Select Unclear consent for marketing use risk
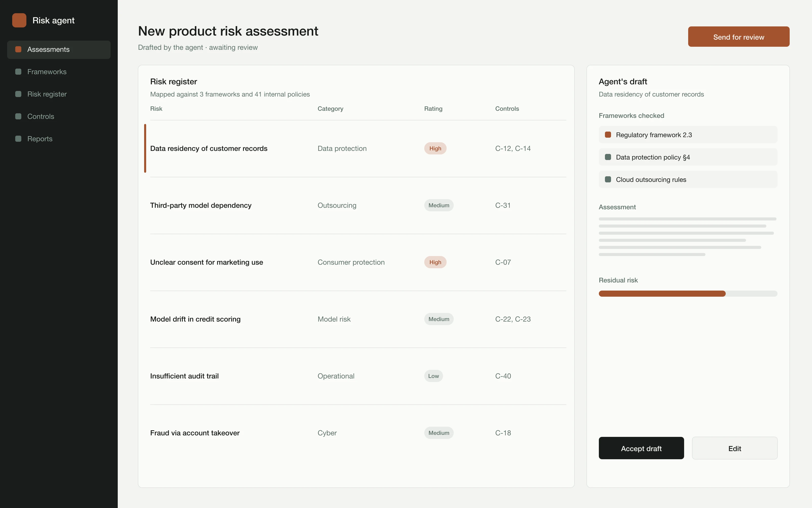The width and height of the screenshot is (812, 508). click(x=358, y=262)
